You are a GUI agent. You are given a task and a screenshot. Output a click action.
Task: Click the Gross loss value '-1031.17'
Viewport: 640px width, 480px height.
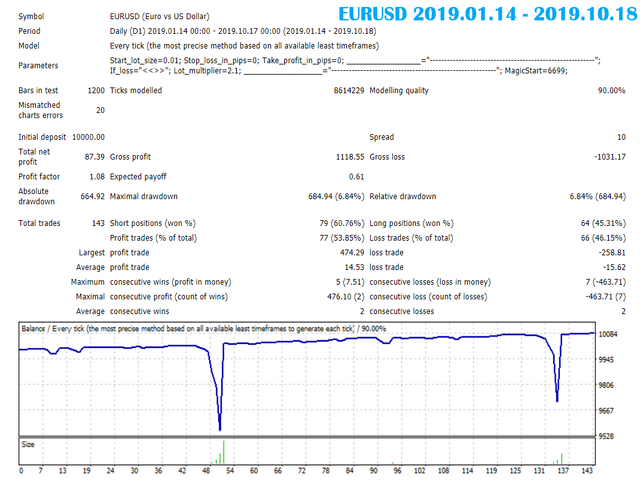(610, 157)
